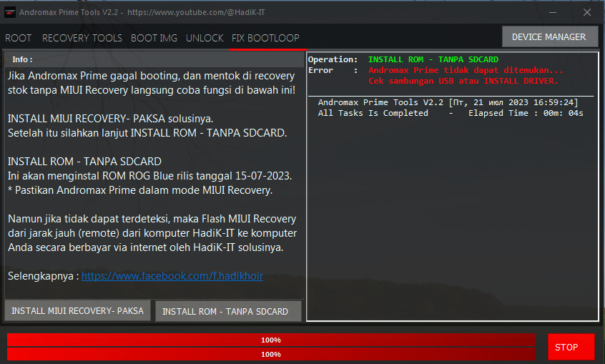Image resolution: width=605 pixels, height=364 pixels.
Task: Open the BOOT IMG tab
Action: click(x=154, y=38)
